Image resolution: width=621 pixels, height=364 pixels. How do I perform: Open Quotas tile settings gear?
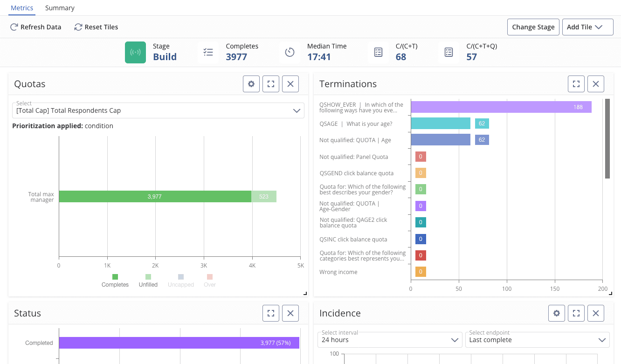pos(251,84)
